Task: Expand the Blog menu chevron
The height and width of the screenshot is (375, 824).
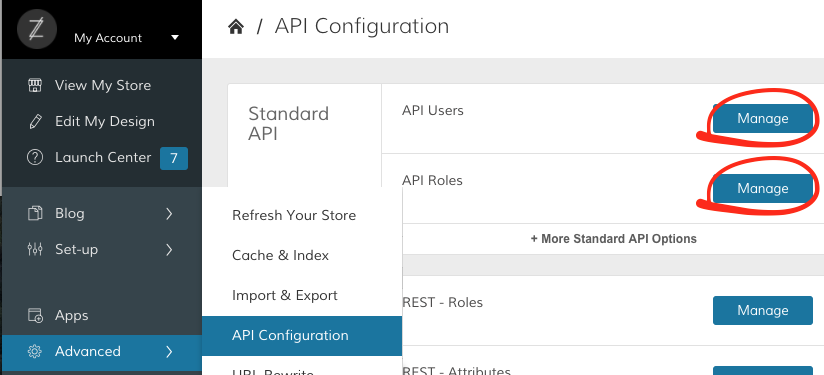Action: tap(169, 213)
